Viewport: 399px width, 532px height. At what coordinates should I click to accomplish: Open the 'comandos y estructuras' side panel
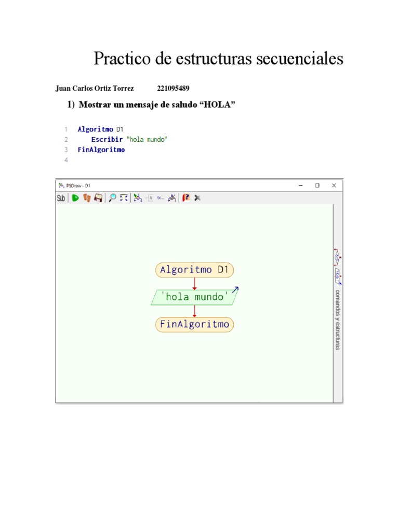click(x=338, y=320)
